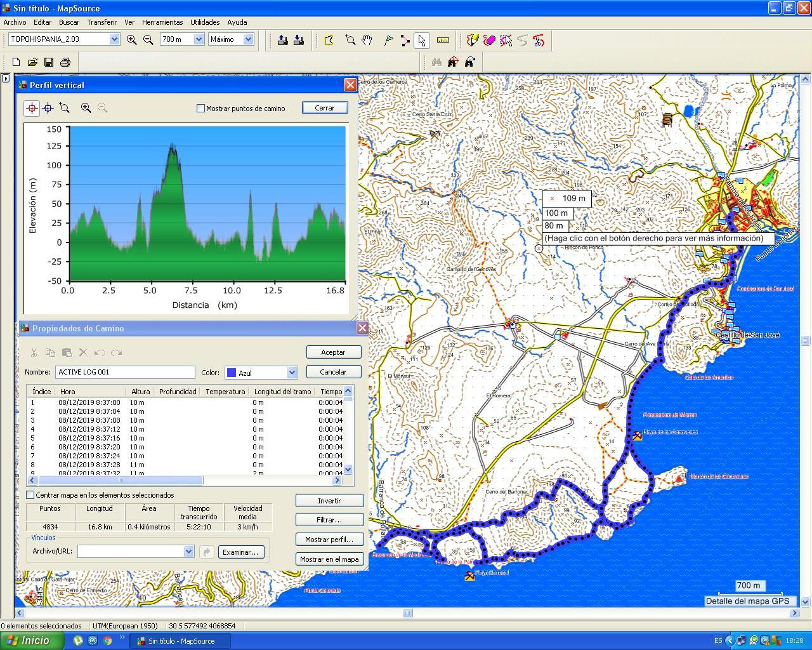This screenshot has height=650, width=812.
Task: Open the Azul color dropdown
Action: click(292, 373)
